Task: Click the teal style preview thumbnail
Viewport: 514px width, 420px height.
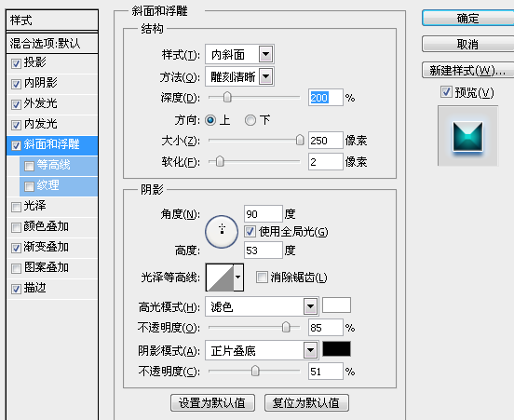Action: tap(467, 136)
